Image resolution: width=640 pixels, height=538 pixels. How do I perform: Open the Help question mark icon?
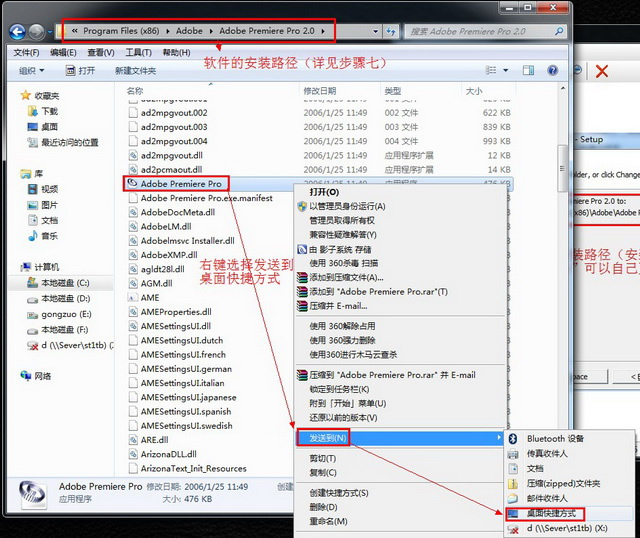point(552,71)
